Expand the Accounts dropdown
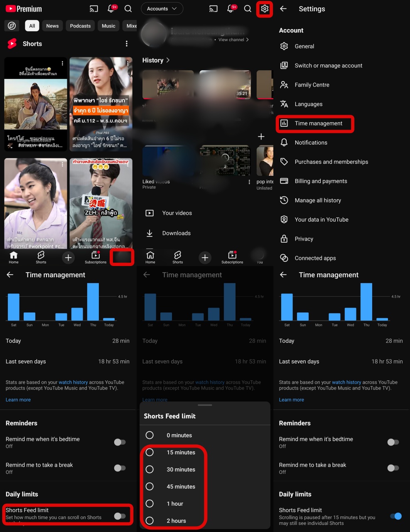Screen dimensions: 410x532 coord(162,9)
